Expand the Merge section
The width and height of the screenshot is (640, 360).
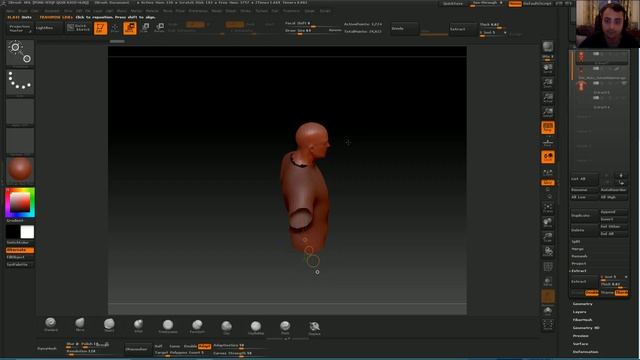tap(578, 249)
